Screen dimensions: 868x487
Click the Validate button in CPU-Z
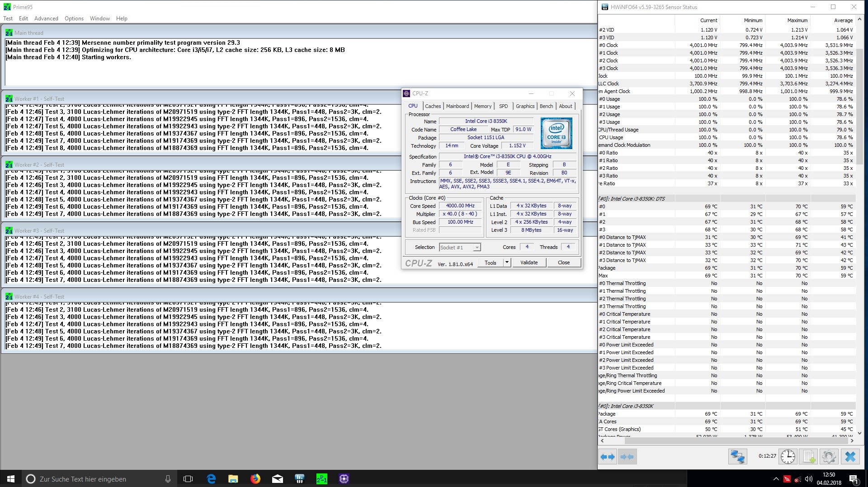[528, 262]
